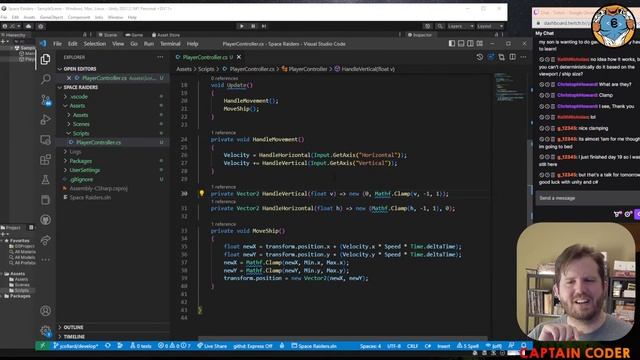
Task: Open Unity search magnifier icon
Action: (440, 26)
